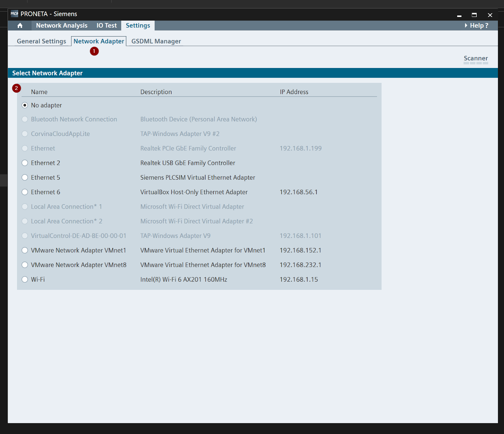Click Siemens PLCSIM Virtual Ethernet Adapter text
The height and width of the screenshot is (434, 504).
(198, 177)
